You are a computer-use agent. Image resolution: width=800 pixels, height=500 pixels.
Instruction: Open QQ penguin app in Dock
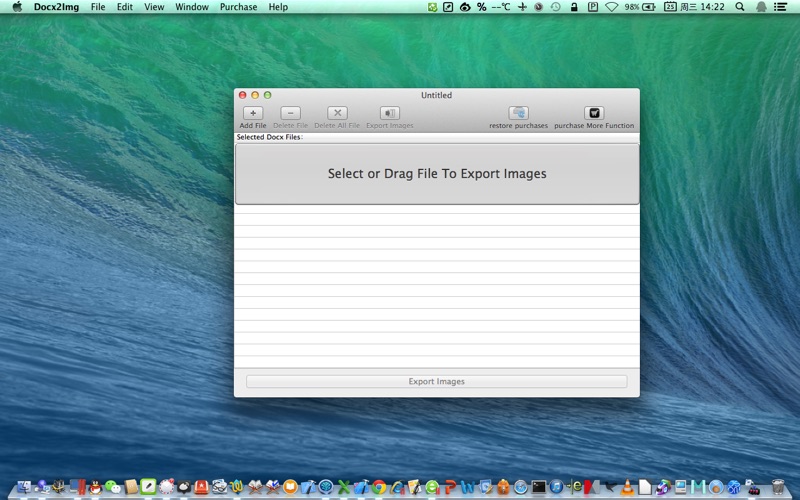click(95, 487)
